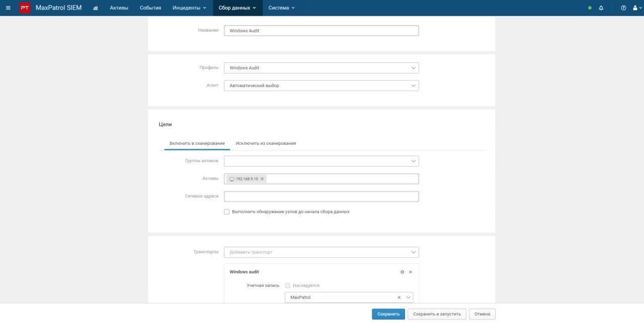
Task: Click Сохранить и запустить button
Action: [x=437, y=314]
